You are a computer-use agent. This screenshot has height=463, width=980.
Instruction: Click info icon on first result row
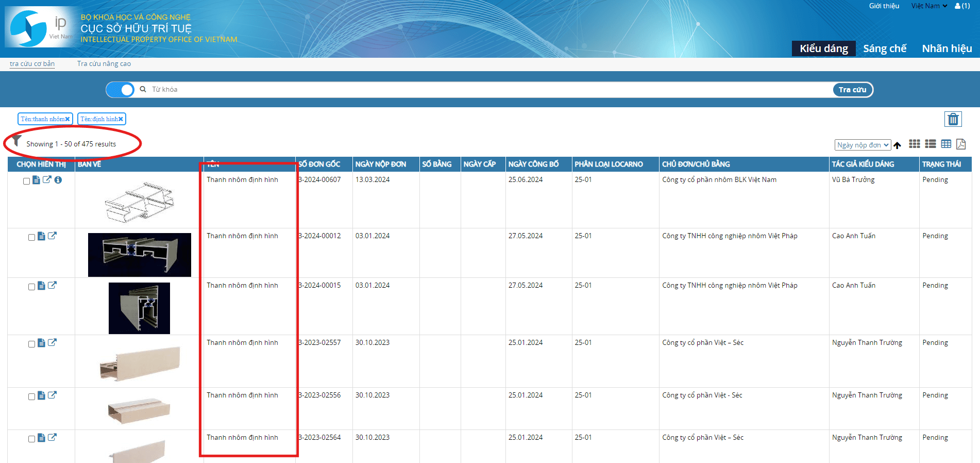pos(58,180)
